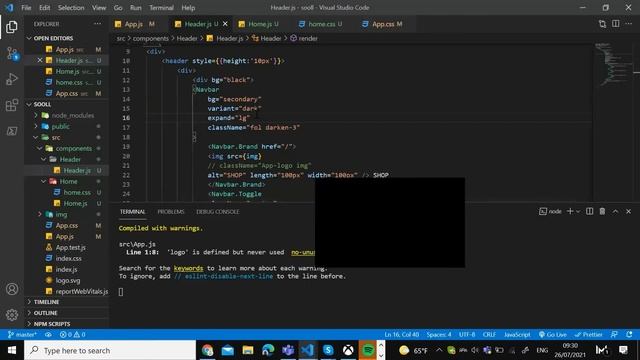Open Microsoft Edge from taskbar
Viewport: 640px width, 360px height.
(x=268, y=350)
